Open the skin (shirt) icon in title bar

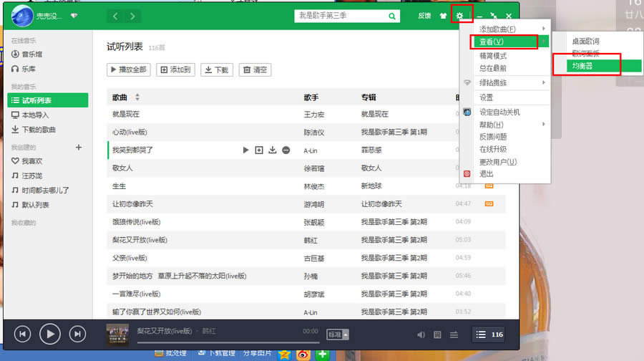[444, 16]
